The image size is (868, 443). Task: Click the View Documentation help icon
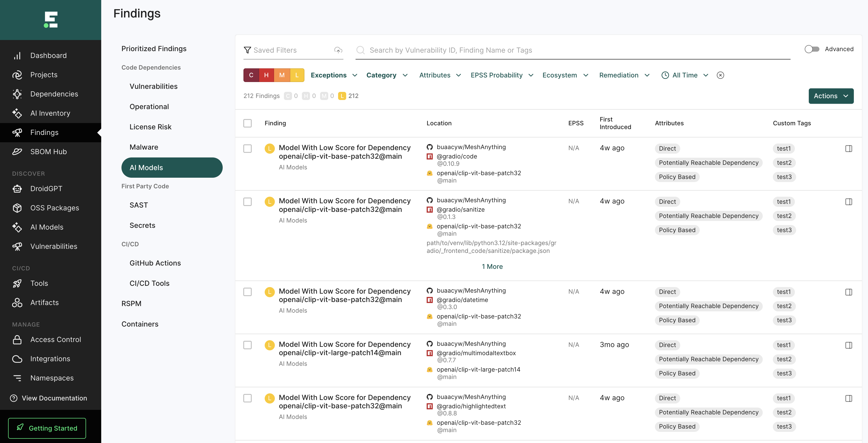14,398
